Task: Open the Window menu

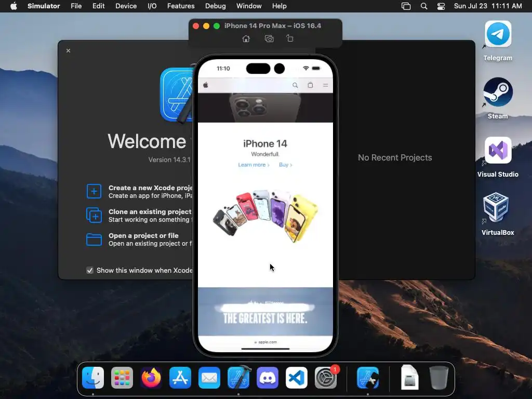Action: 249,6
